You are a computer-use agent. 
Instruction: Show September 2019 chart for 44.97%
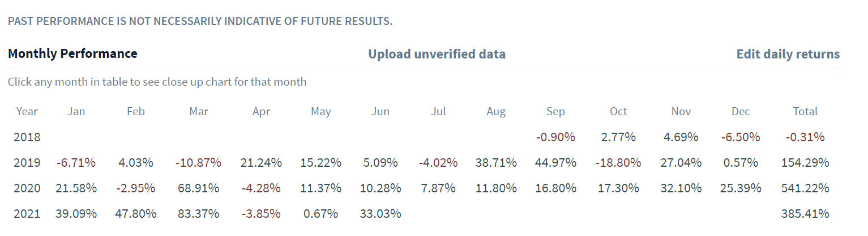pos(555,163)
